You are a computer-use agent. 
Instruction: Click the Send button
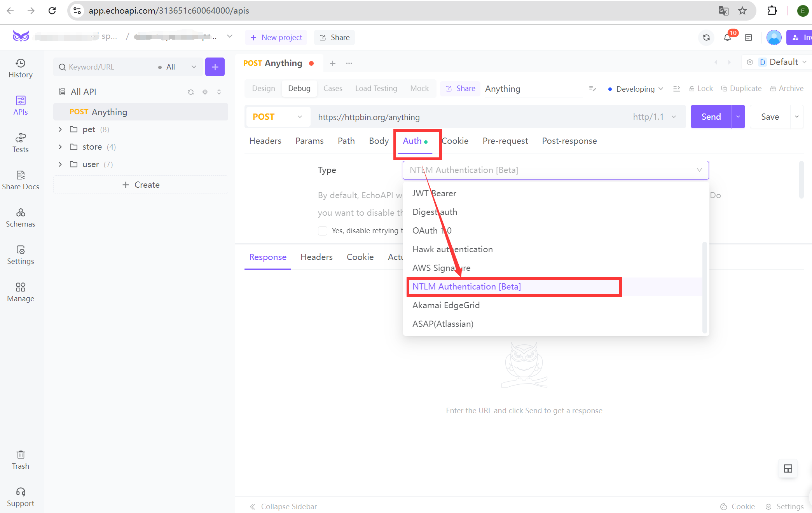(x=710, y=117)
